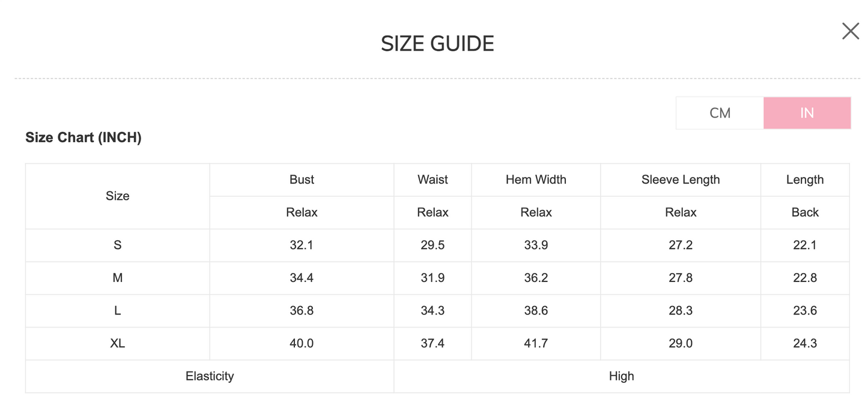Click the Elasticity row label
This screenshot has width=868, height=405.
click(x=210, y=376)
